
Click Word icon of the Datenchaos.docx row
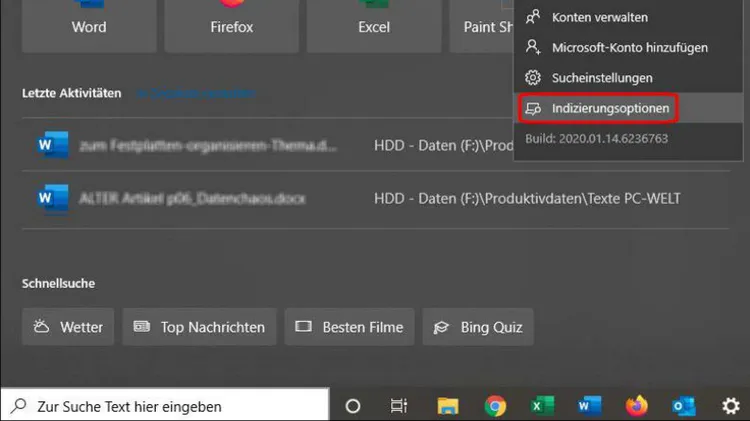click(x=52, y=198)
